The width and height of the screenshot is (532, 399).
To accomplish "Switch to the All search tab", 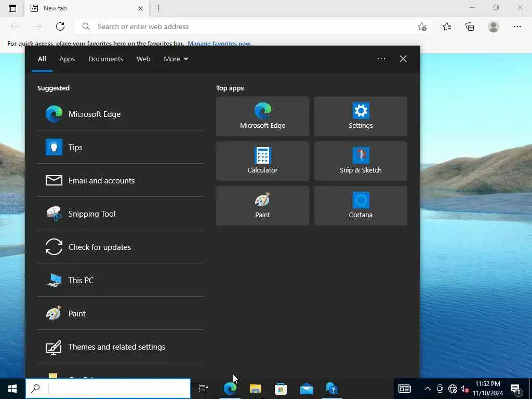I will point(42,59).
